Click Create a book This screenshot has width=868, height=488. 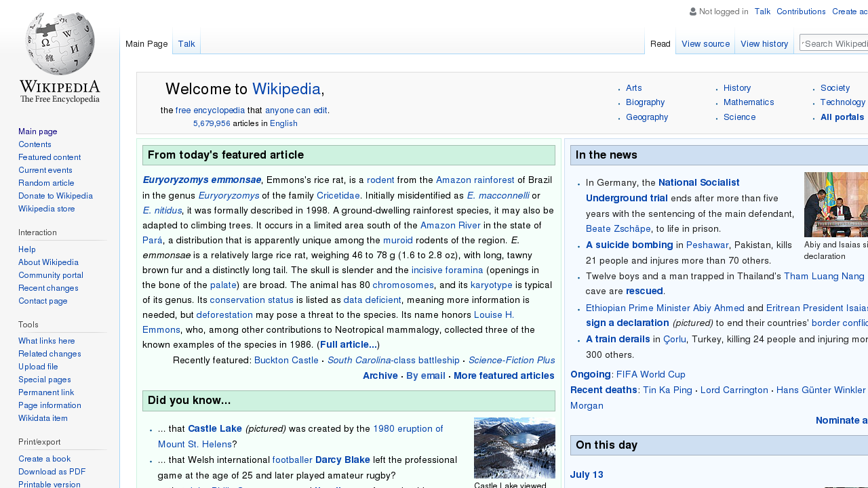click(44, 459)
